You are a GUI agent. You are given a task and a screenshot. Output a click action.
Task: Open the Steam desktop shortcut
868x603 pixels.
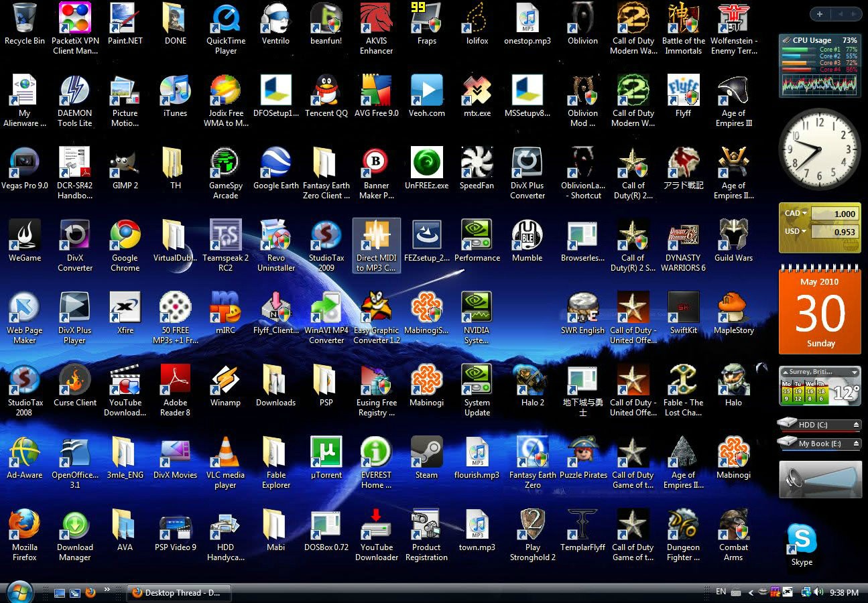tap(427, 459)
